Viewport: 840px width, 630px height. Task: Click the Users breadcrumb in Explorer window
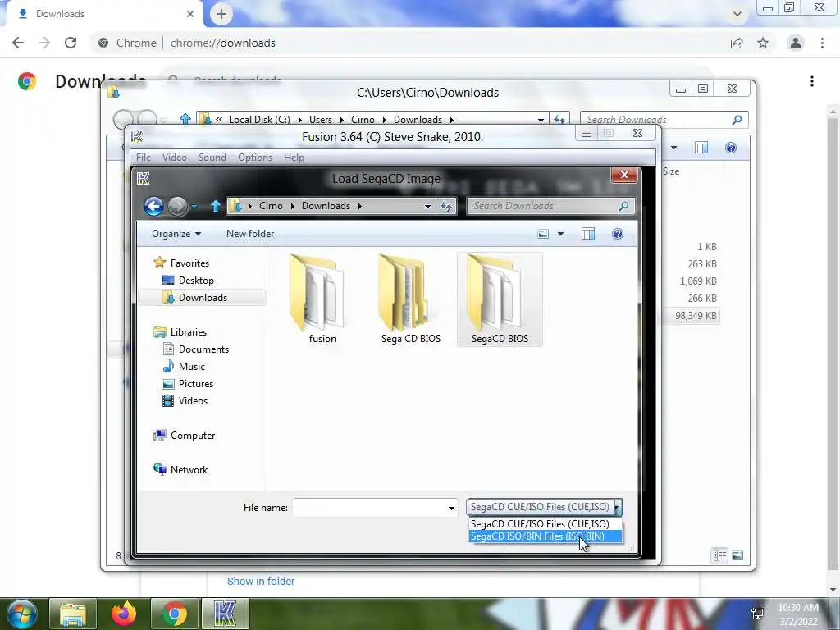coord(321,120)
